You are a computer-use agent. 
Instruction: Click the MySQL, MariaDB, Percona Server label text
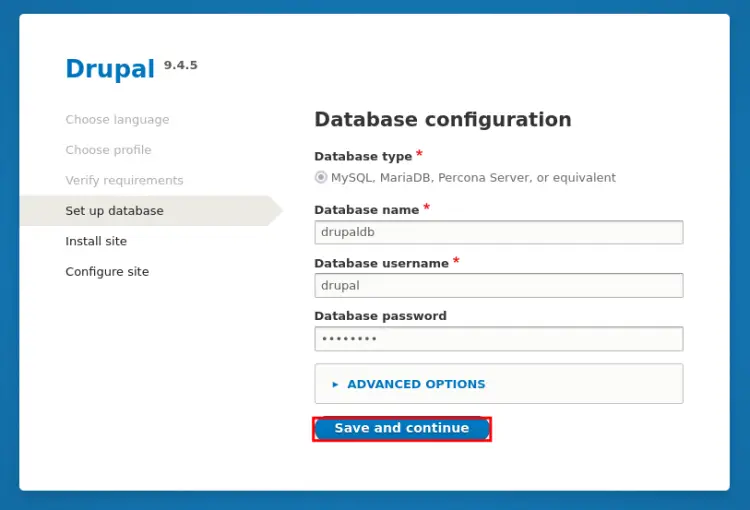[473, 177]
